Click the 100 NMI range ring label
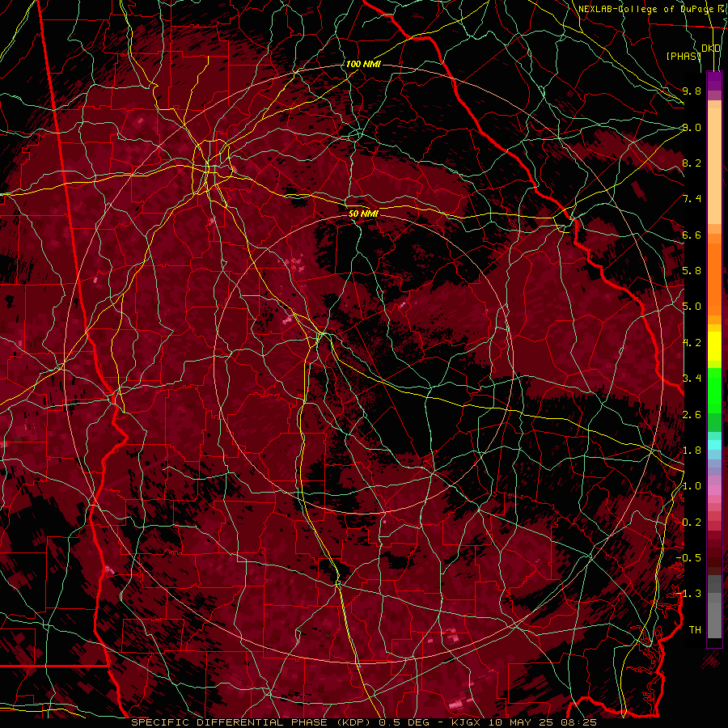Screen dimensions: 728x728 (x=363, y=64)
